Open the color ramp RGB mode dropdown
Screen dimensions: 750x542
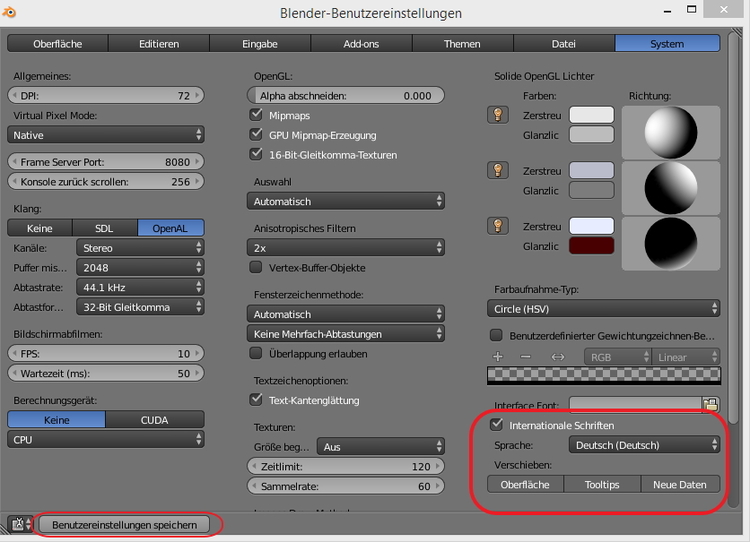click(x=618, y=357)
